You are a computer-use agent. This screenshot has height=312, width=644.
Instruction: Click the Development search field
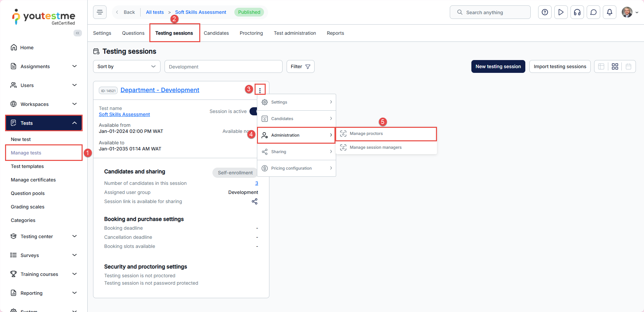coord(223,67)
